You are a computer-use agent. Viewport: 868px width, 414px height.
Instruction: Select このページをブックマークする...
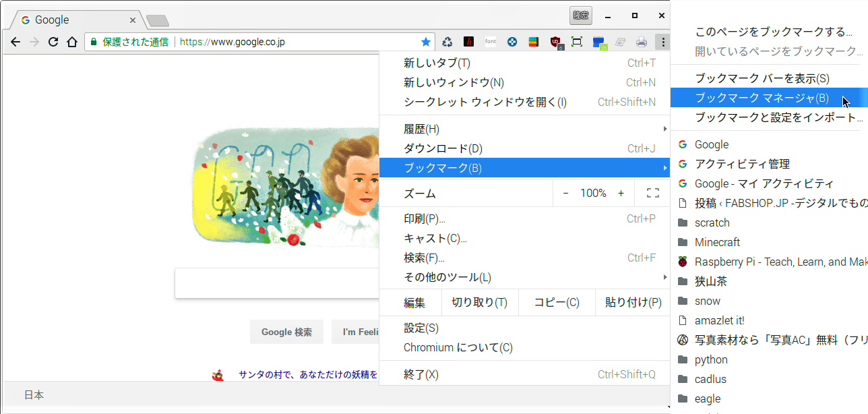[770, 32]
